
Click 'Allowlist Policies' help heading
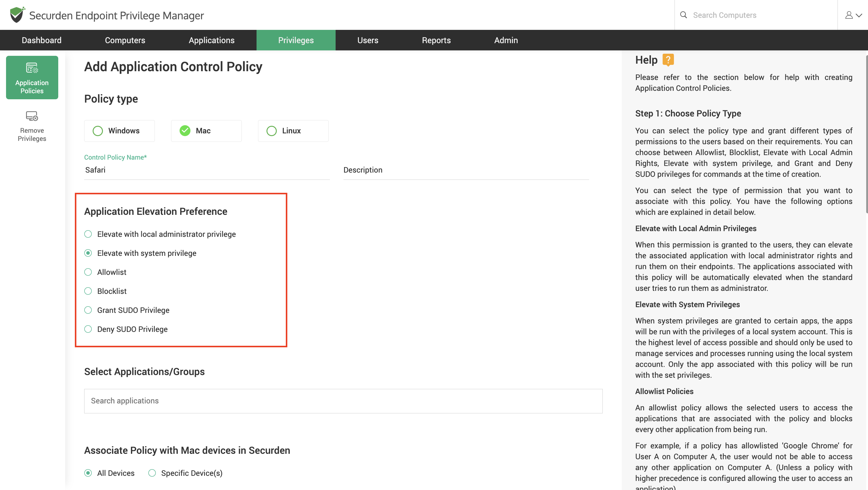[664, 391]
